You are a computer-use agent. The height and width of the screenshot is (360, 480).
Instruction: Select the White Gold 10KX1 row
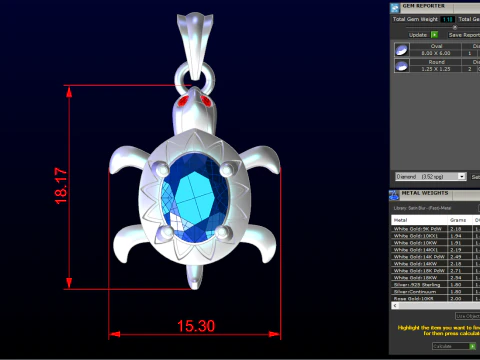click(x=435, y=236)
